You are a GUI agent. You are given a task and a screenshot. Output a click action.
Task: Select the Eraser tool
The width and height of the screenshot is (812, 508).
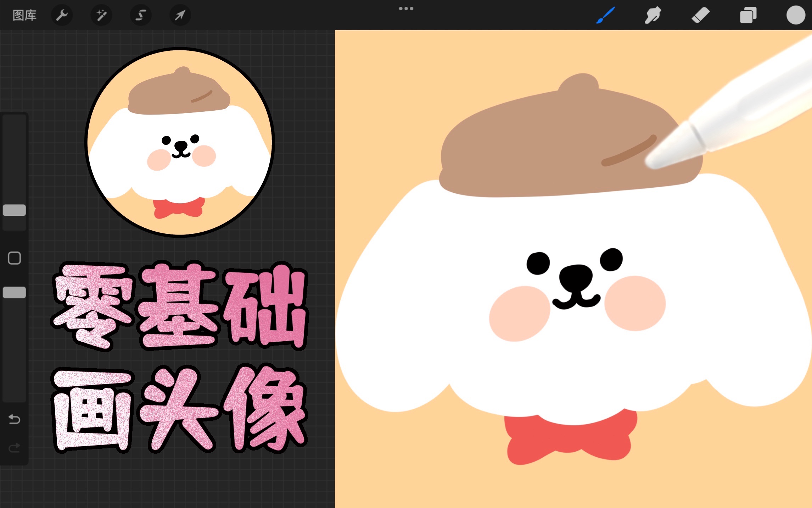pos(700,15)
